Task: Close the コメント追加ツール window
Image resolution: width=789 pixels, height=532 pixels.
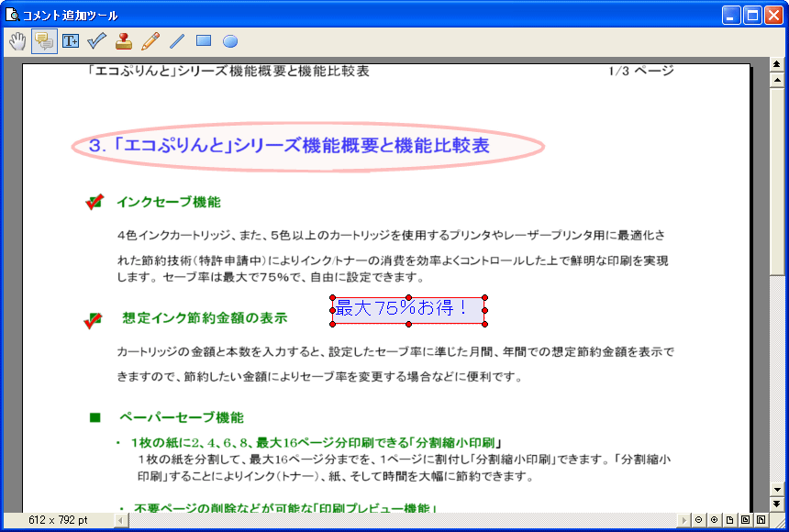Action: (x=774, y=15)
